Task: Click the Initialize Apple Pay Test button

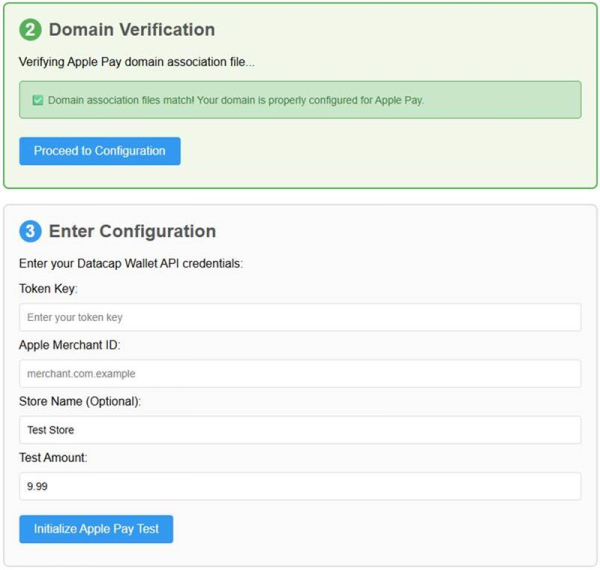Action: pos(96,529)
